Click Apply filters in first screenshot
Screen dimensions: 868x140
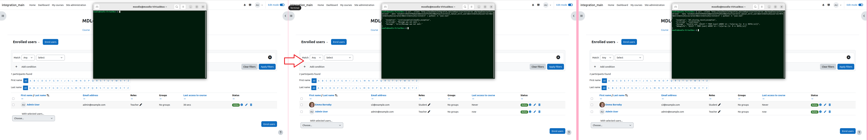[x=267, y=67]
